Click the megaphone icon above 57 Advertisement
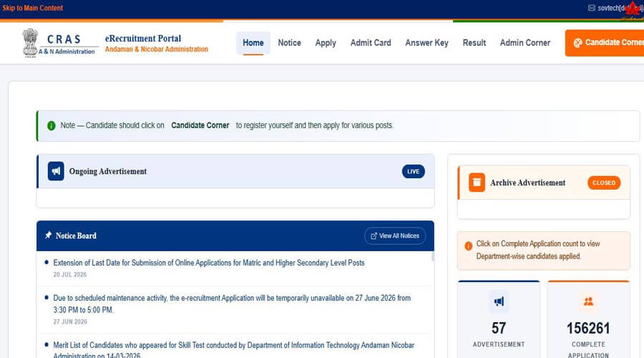The width and height of the screenshot is (644, 358). click(499, 301)
